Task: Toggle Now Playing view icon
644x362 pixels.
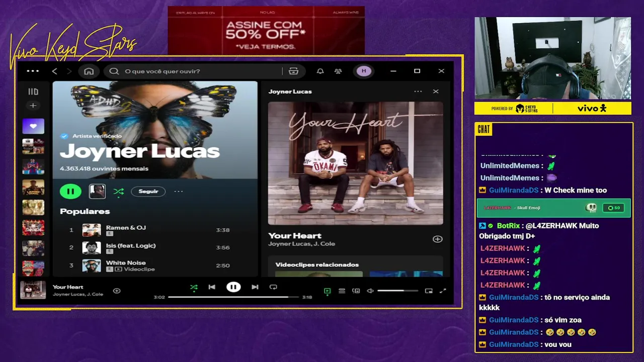Action: click(x=328, y=291)
